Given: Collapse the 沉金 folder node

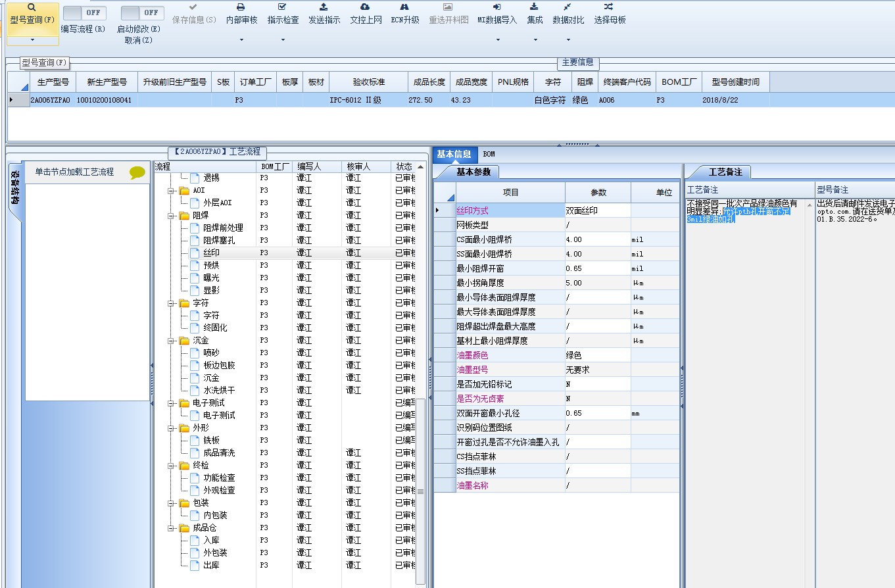Looking at the screenshot, I should click(171, 340).
